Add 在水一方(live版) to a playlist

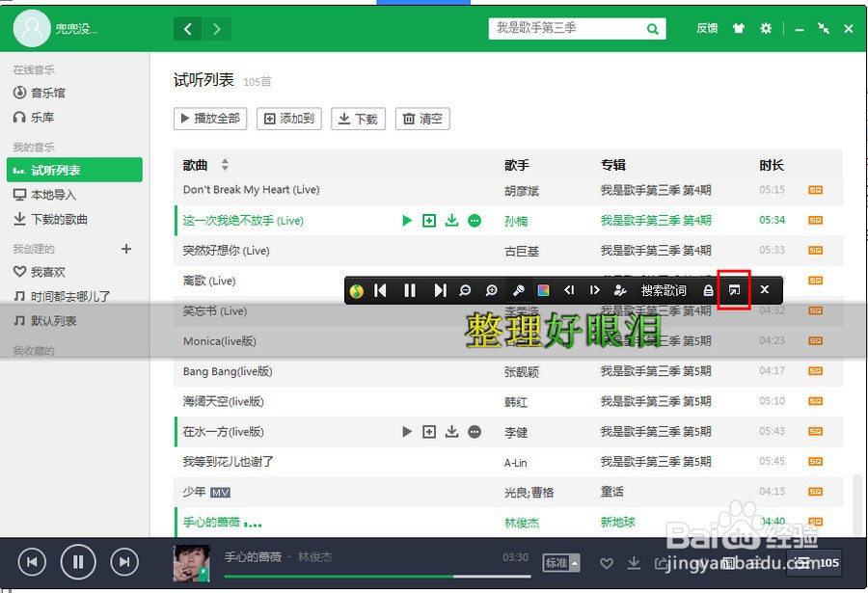[x=429, y=432]
